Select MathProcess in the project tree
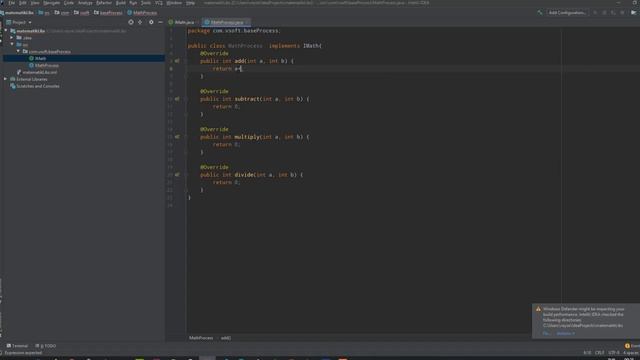640x360 pixels. coord(47,65)
